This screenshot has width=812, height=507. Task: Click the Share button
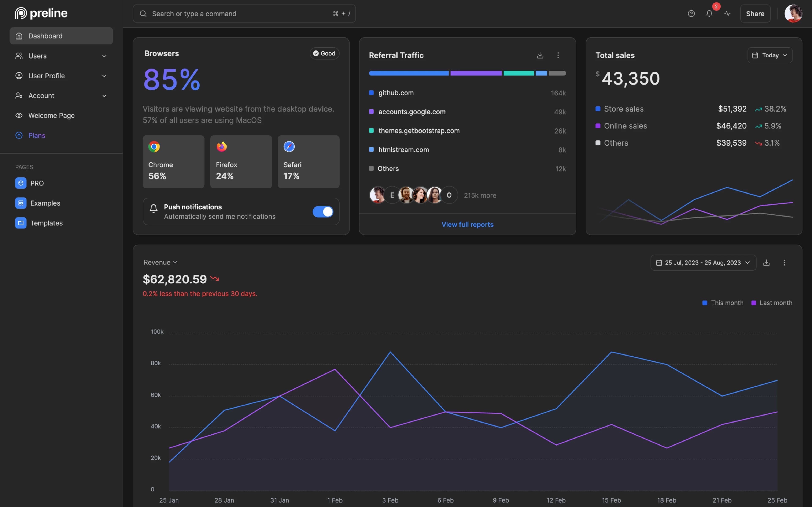[755, 13]
